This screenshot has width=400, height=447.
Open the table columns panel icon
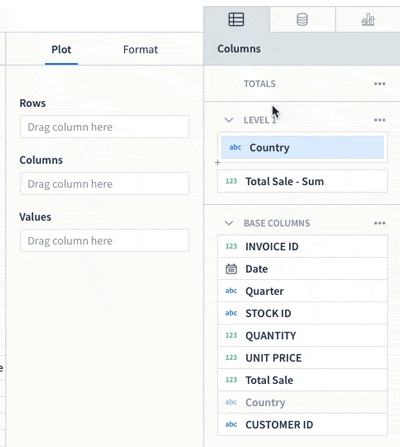pyautogui.click(x=236, y=19)
